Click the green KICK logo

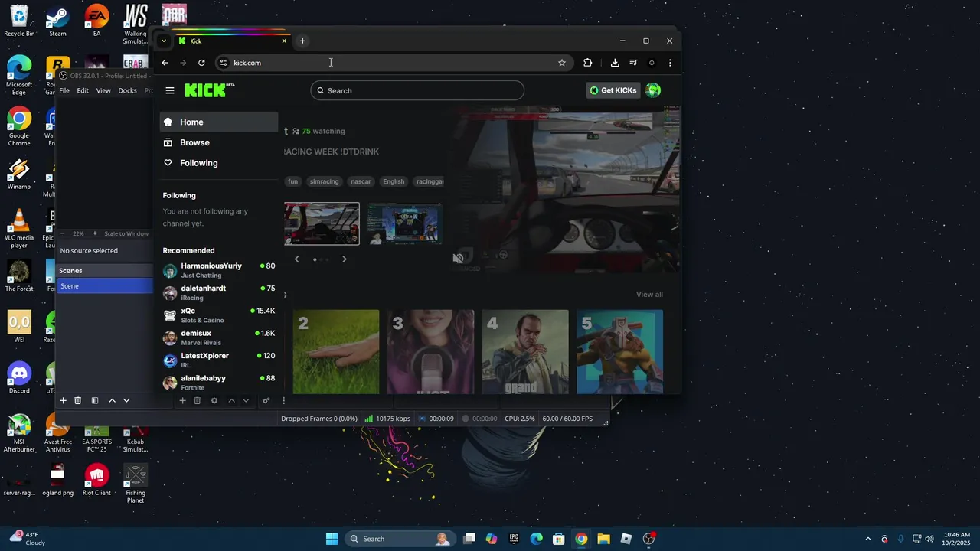click(209, 90)
